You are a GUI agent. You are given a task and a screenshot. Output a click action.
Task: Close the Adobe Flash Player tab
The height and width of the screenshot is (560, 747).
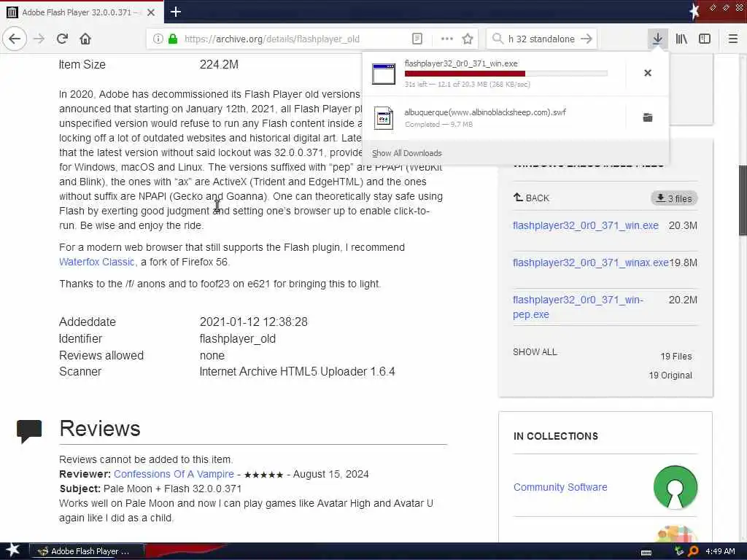(151, 12)
